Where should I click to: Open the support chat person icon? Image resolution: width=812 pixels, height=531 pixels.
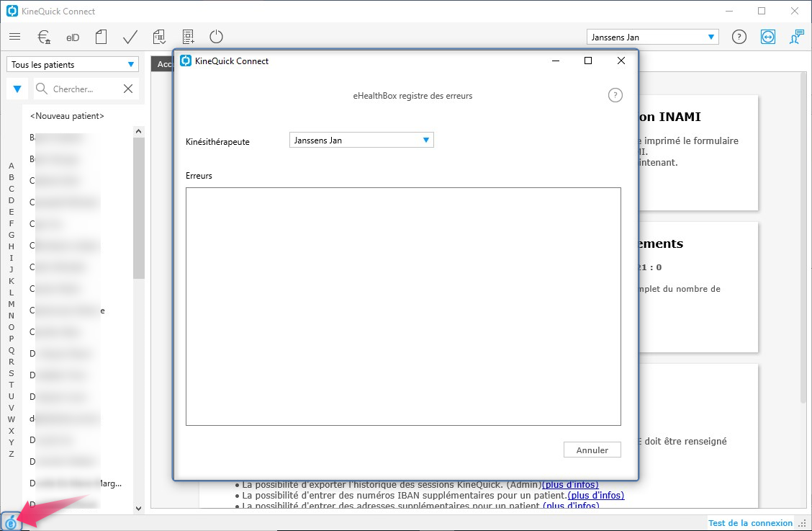click(796, 37)
